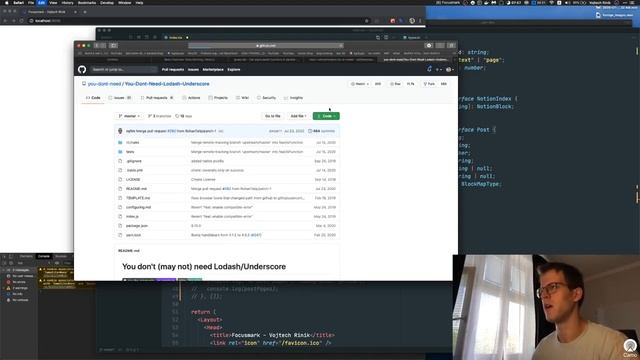Click the README.md header above readme content
This screenshot has width=640, height=360.
click(x=129, y=251)
